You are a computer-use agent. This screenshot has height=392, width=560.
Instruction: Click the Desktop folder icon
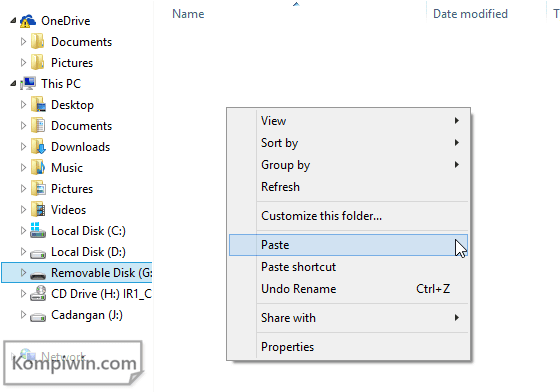click(x=38, y=105)
